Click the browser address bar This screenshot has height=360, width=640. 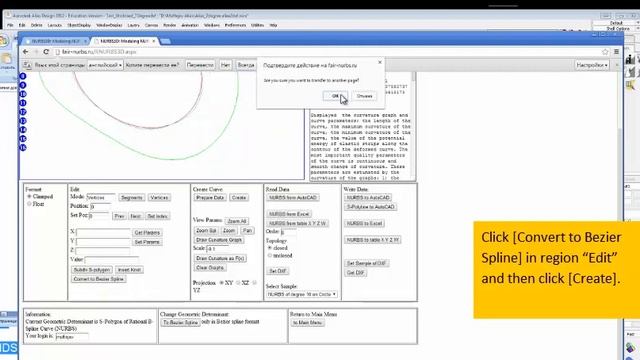[327, 52]
